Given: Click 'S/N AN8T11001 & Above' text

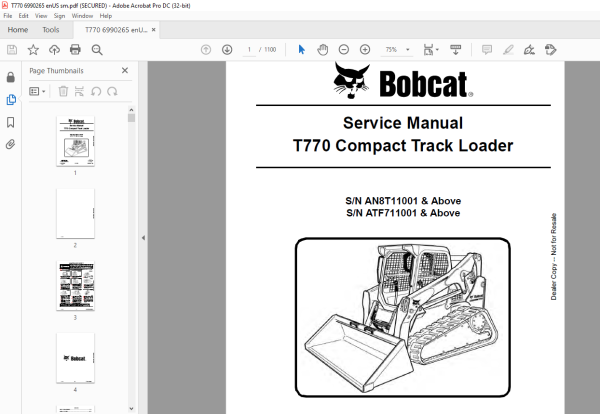Looking at the screenshot, I should tap(403, 201).
